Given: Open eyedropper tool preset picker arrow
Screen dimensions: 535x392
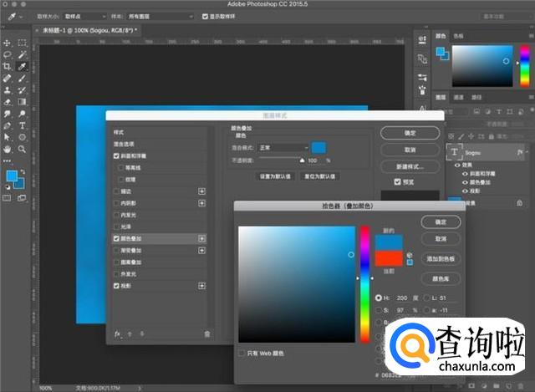Looking at the screenshot, I should coord(21,17).
